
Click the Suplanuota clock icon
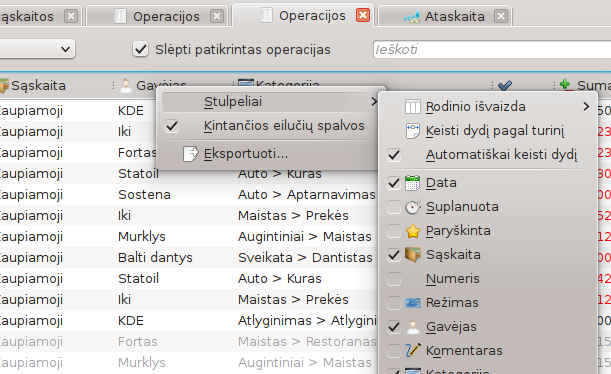pos(413,207)
